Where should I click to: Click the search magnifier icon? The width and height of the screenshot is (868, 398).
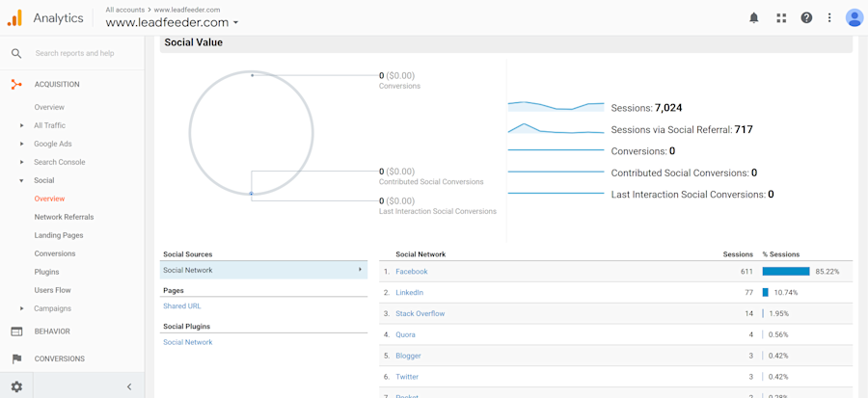pyautogui.click(x=16, y=53)
